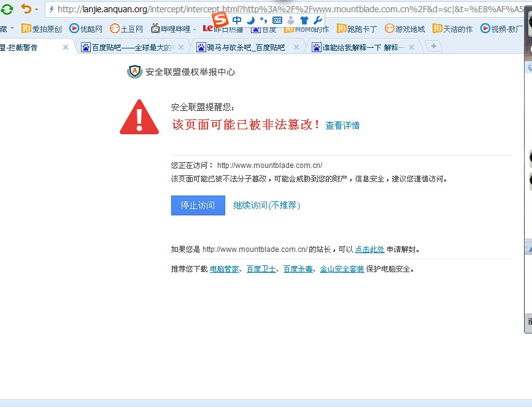Click the paw icon on 骑马与砍杀吧 tab
532x407 pixels.
pyautogui.click(x=201, y=47)
